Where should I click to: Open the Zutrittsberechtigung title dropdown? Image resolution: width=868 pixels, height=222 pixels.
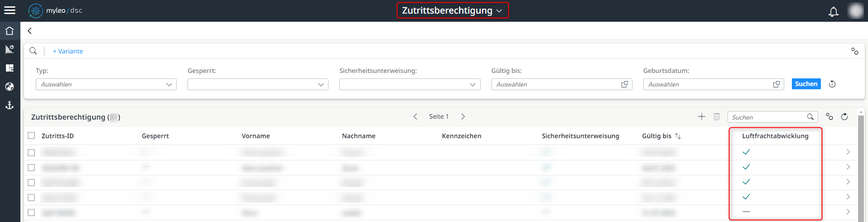(452, 10)
